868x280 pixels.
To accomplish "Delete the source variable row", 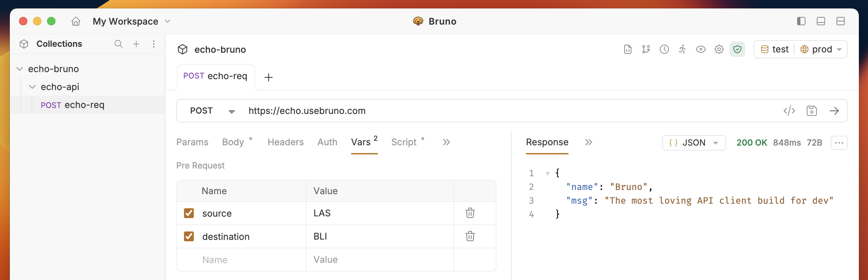I will click(x=470, y=213).
